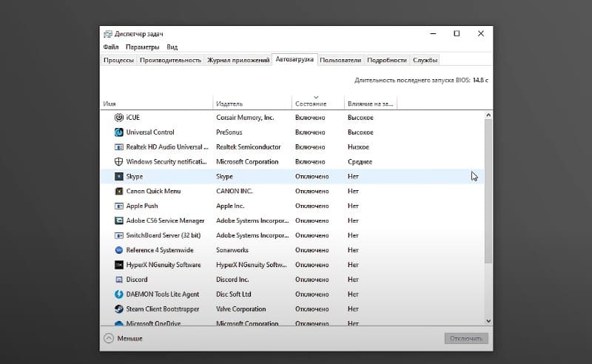Switch to the Службы tab
The image size is (592, 364).
tap(425, 60)
